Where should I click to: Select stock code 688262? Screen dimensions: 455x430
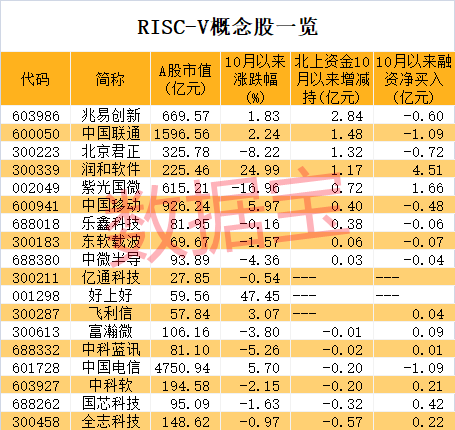pyautogui.click(x=36, y=404)
